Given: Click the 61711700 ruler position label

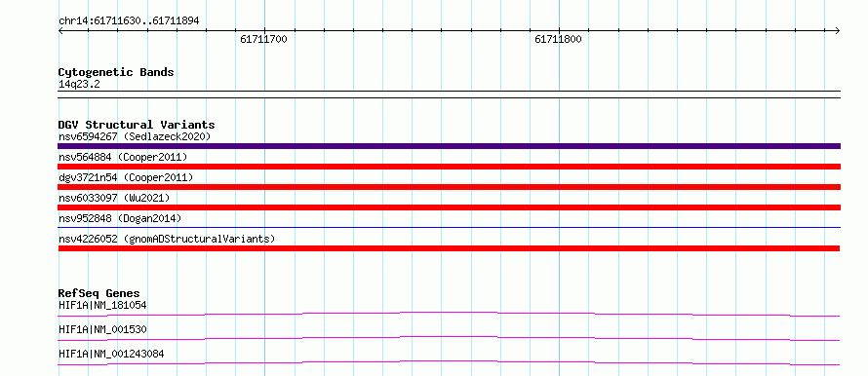Looking at the screenshot, I should pyautogui.click(x=264, y=40).
